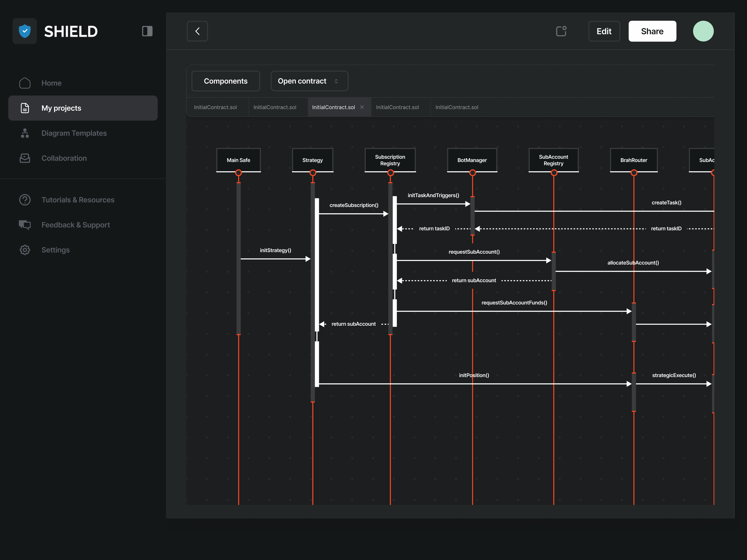Open Feedback & Support page

(76, 225)
